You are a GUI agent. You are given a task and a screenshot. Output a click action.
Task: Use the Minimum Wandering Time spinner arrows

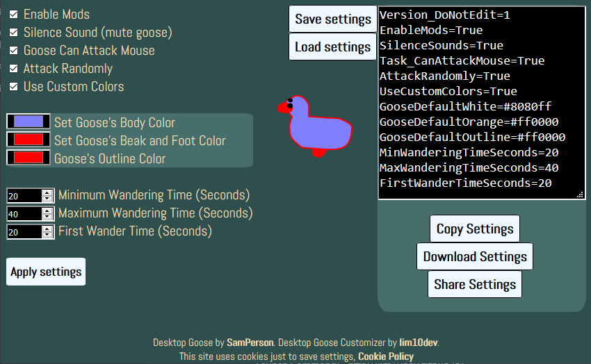coord(47,196)
